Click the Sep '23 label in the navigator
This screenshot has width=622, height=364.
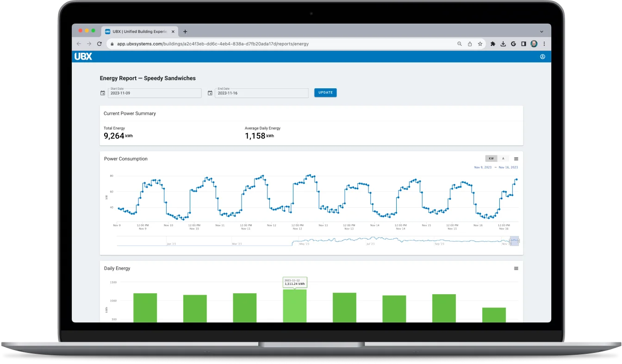439,244
